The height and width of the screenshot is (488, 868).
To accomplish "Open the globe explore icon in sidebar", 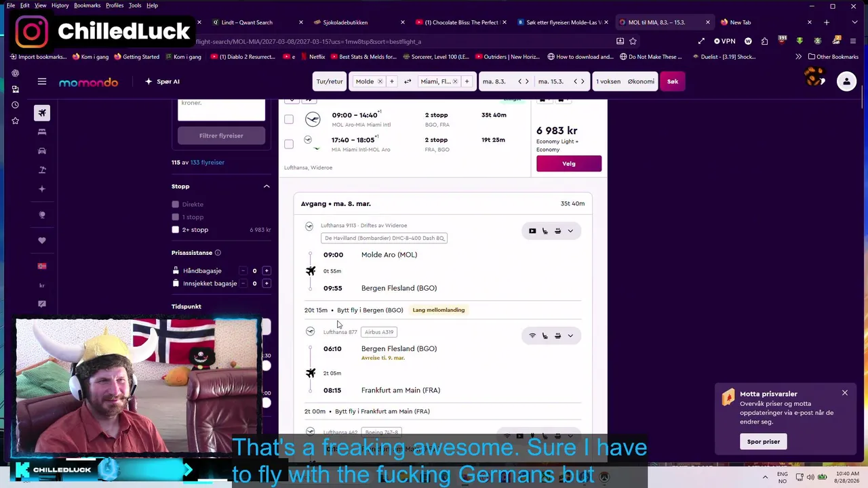I will pos(42,216).
